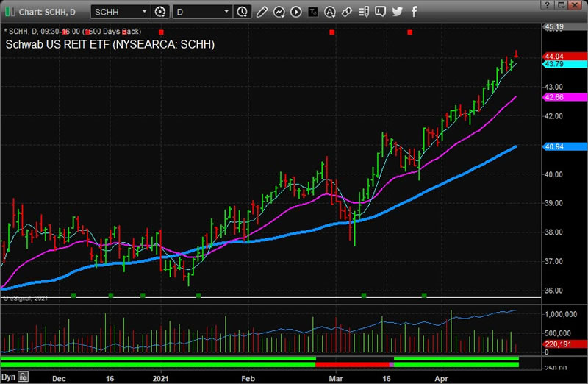Click the candlestick chart icon in title bar
This screenshot has height=384, width=588.
pyautogui.click(x=7, y=12)
